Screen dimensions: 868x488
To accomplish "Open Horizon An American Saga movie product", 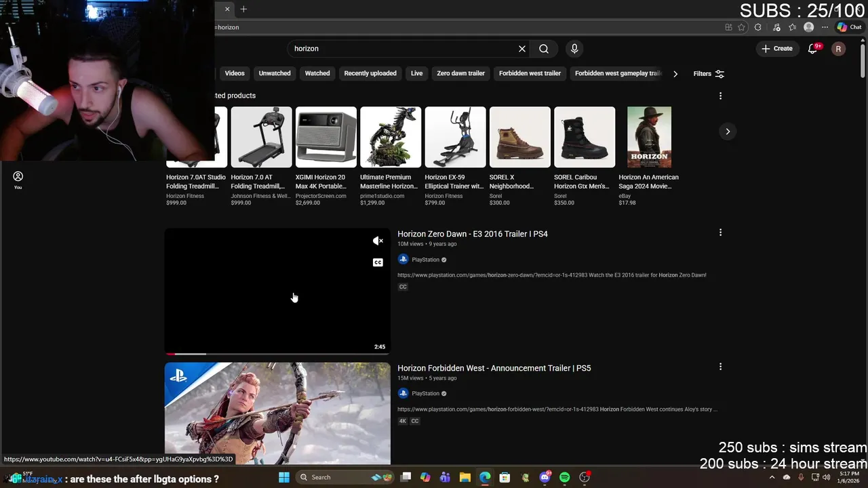I will (x=649, y=157).
